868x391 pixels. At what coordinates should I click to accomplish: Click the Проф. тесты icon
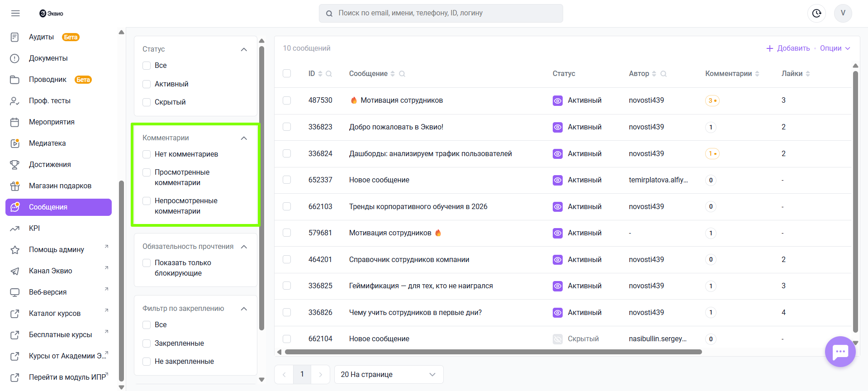[15, 101]
